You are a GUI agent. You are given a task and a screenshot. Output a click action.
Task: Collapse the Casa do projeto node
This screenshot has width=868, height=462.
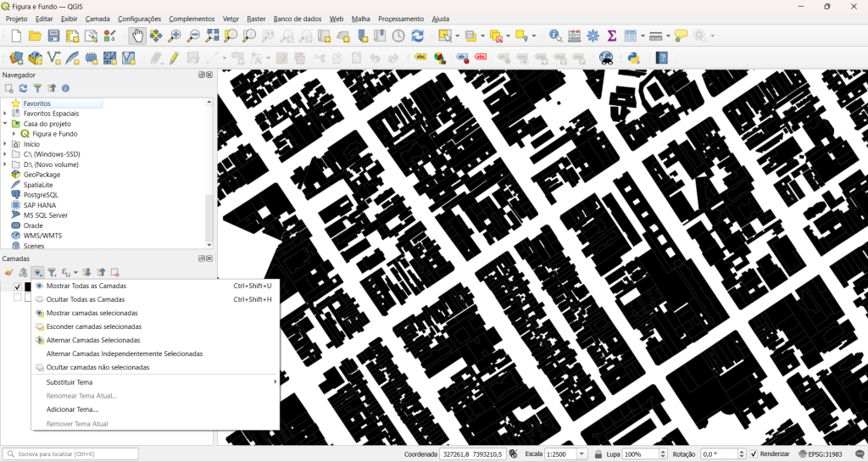tap(5, 124)
